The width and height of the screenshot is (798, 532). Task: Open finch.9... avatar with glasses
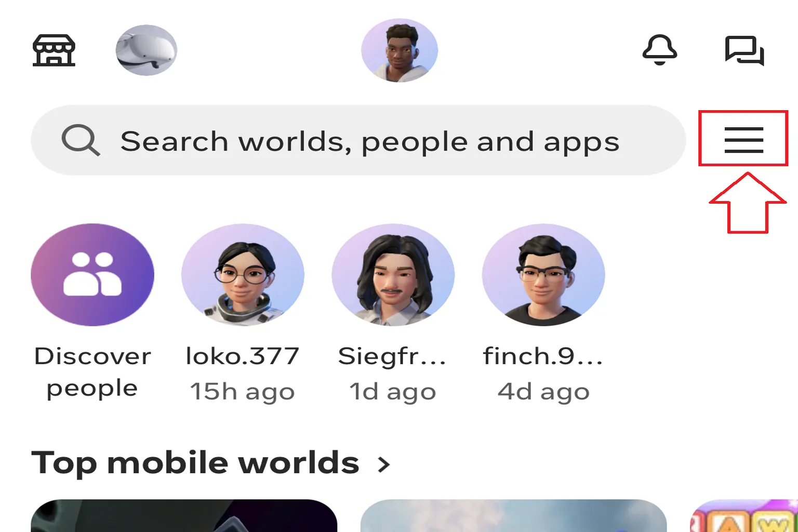(543, 275)
